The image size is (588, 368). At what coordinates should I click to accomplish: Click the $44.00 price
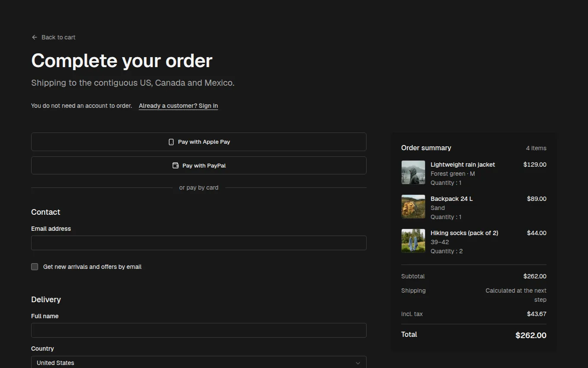(x=537, y=233)
